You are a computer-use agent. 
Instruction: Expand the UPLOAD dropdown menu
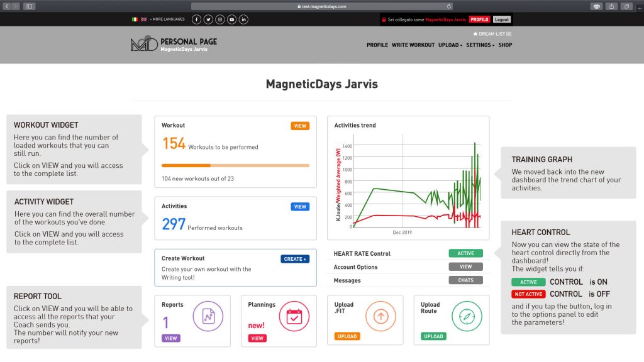click(x=450, y=45)
